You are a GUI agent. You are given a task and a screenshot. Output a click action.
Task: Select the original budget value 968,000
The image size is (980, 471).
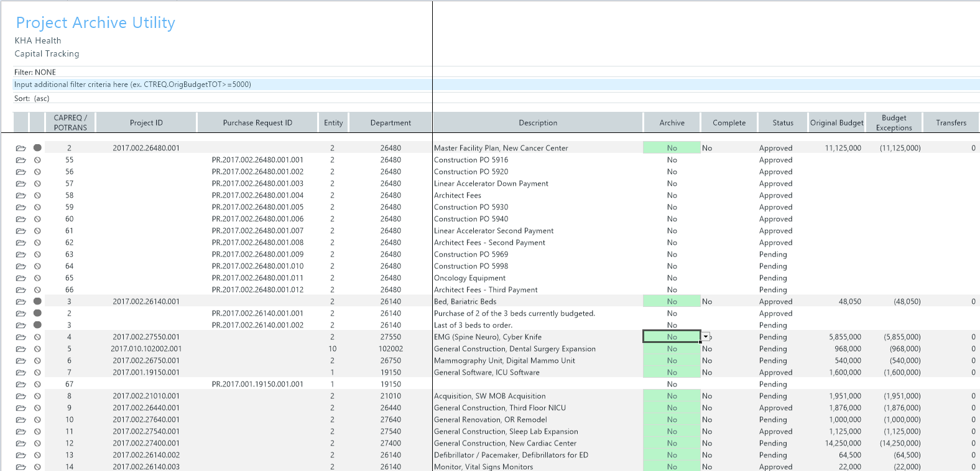(848, 349)
